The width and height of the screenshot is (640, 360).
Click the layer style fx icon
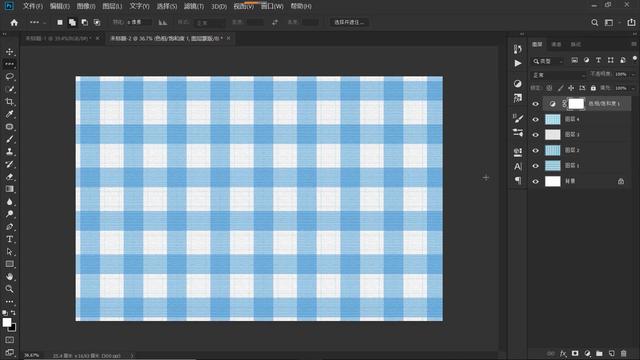coord(563,353)
